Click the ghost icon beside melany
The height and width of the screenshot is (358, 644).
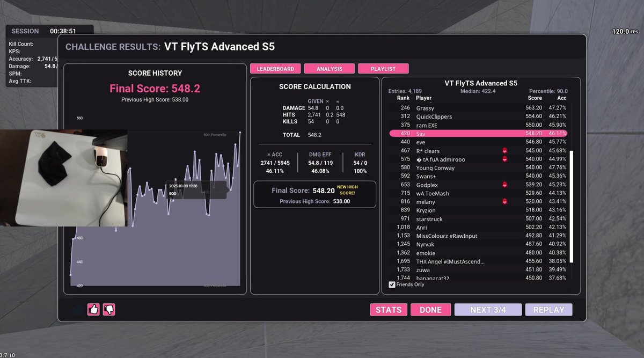coord(505,201)
